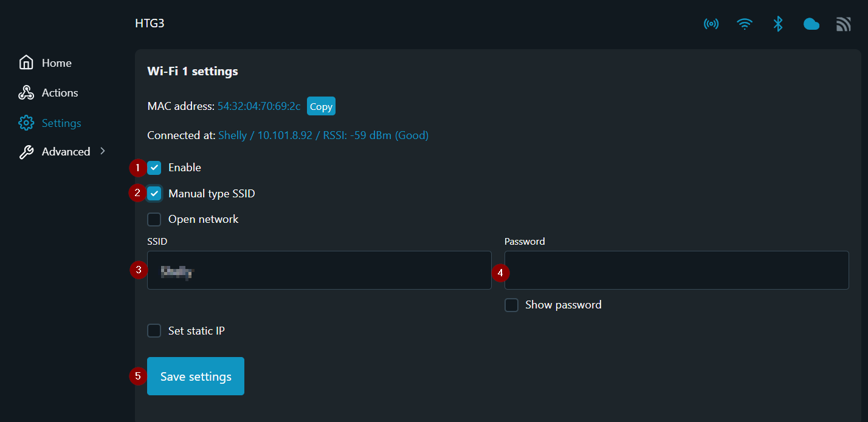
Task: Tick the Set static IP checkbox
Action: [x=154, y=331]
